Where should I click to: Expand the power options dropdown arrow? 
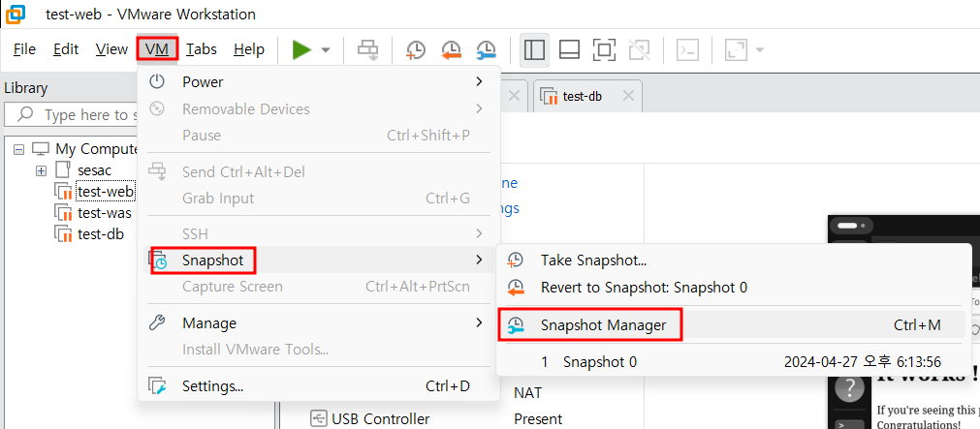(x=326, y=50)
